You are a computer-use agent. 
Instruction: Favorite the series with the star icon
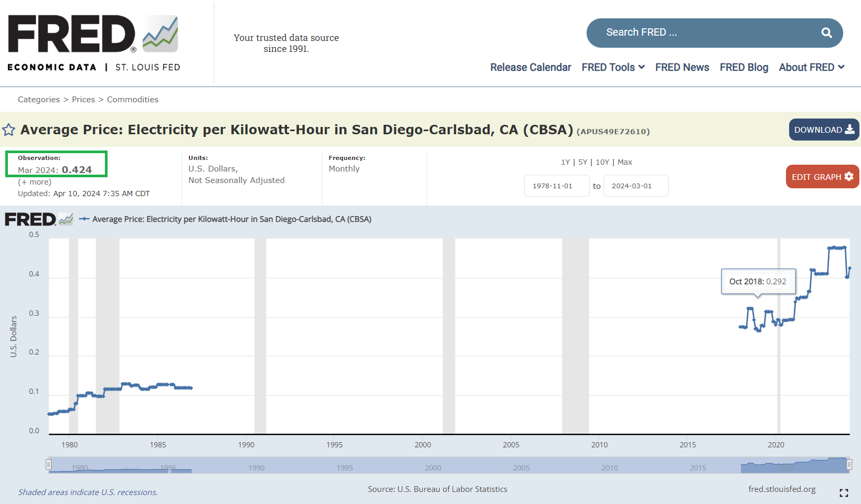coord(9,130)
